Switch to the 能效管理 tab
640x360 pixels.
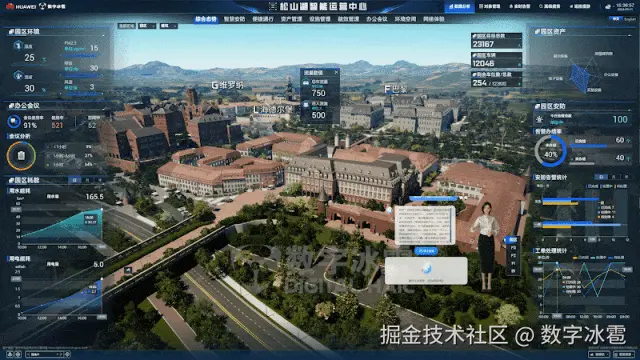[x=348, y=19]
